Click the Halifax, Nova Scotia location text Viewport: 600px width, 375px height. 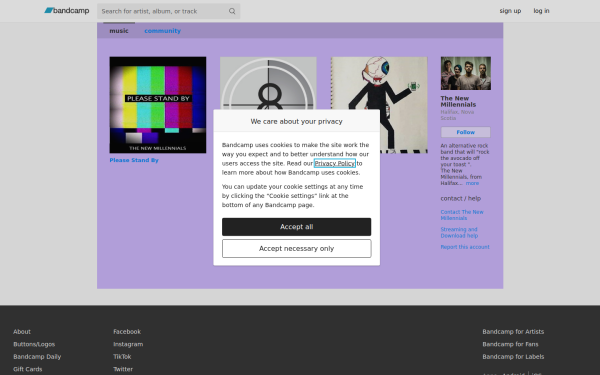pyautogui.click(x=457, y=115)
